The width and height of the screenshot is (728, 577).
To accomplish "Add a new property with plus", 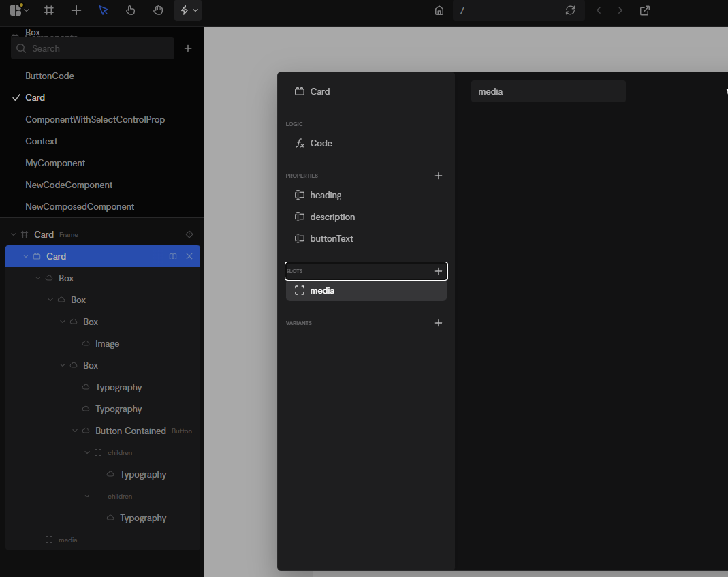I will coord(439,176).
